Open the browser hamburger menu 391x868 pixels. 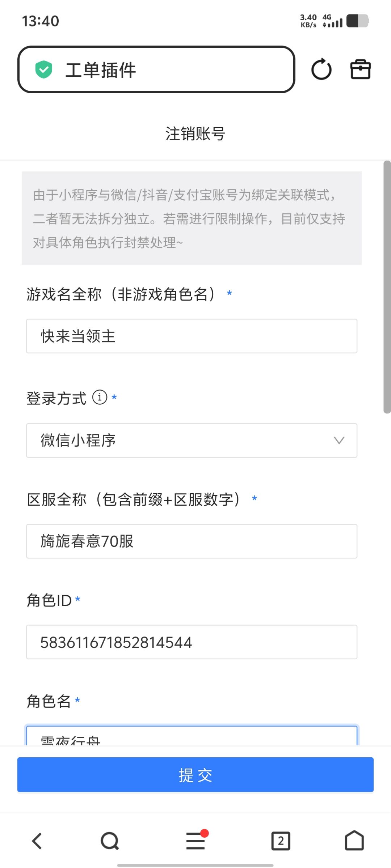(x=195, y=841)
